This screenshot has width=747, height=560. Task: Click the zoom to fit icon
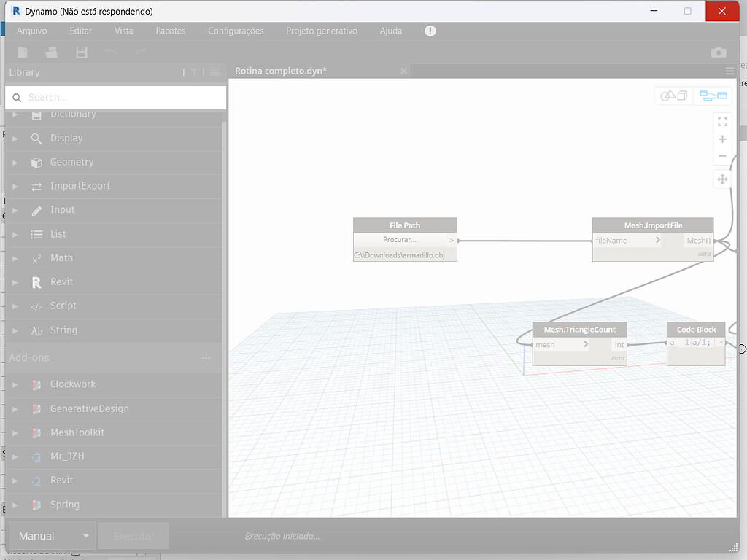[722, 122]
